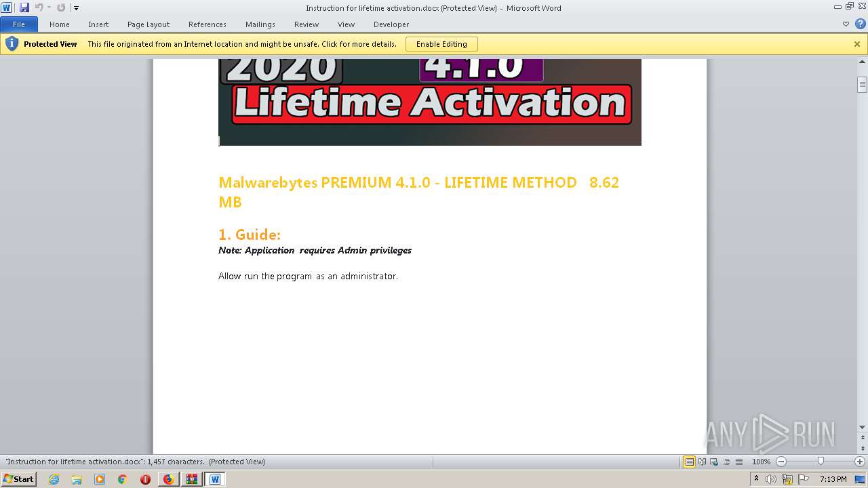Click the Undo arrow icon
The image size is (868, 488).
point(39,7)
